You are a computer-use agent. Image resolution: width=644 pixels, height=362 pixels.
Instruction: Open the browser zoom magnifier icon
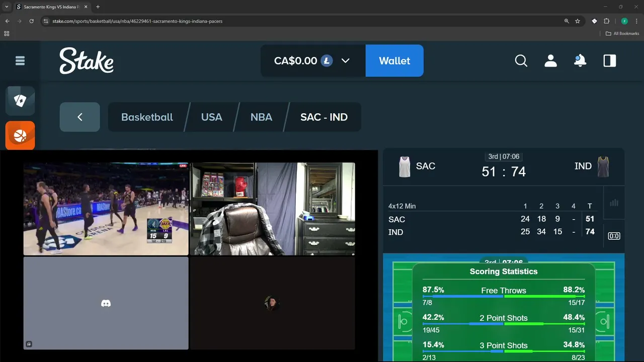coord(567,21)
